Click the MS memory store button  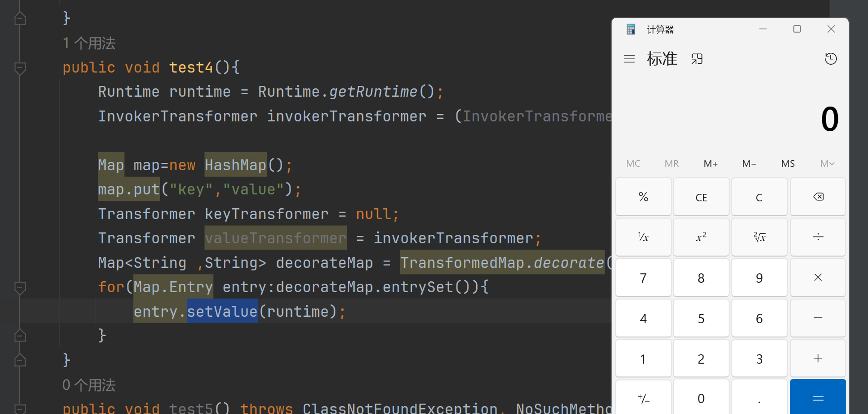[x=788, y=164]
